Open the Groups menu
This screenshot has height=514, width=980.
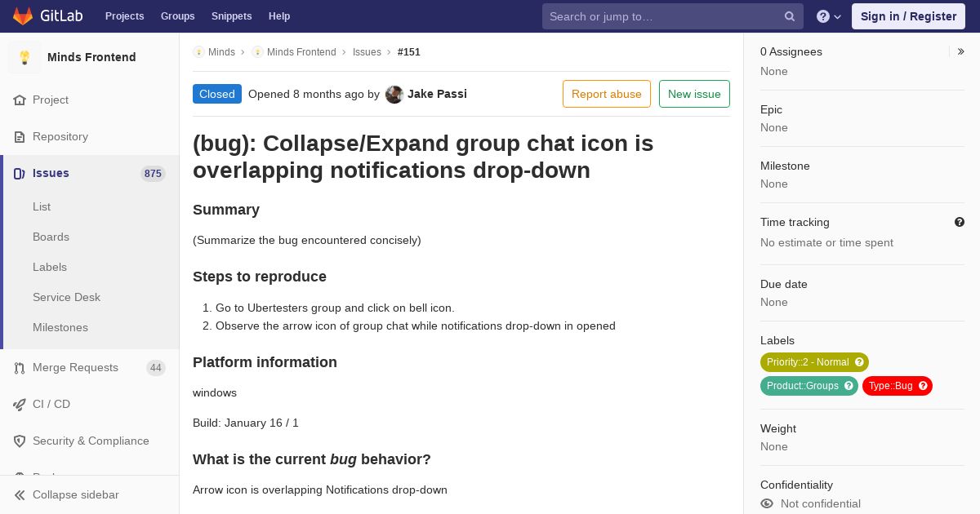(x=177, y=16)
